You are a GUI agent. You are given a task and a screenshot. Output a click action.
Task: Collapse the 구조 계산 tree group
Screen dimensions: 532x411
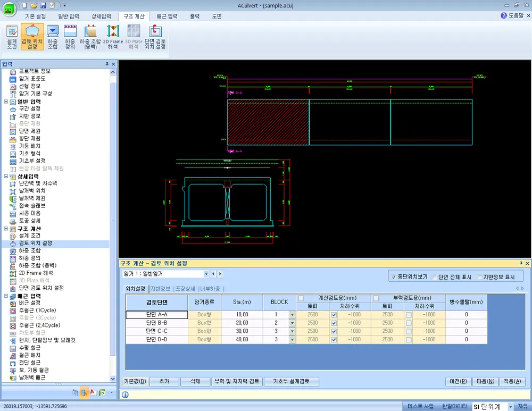[6, 229]
